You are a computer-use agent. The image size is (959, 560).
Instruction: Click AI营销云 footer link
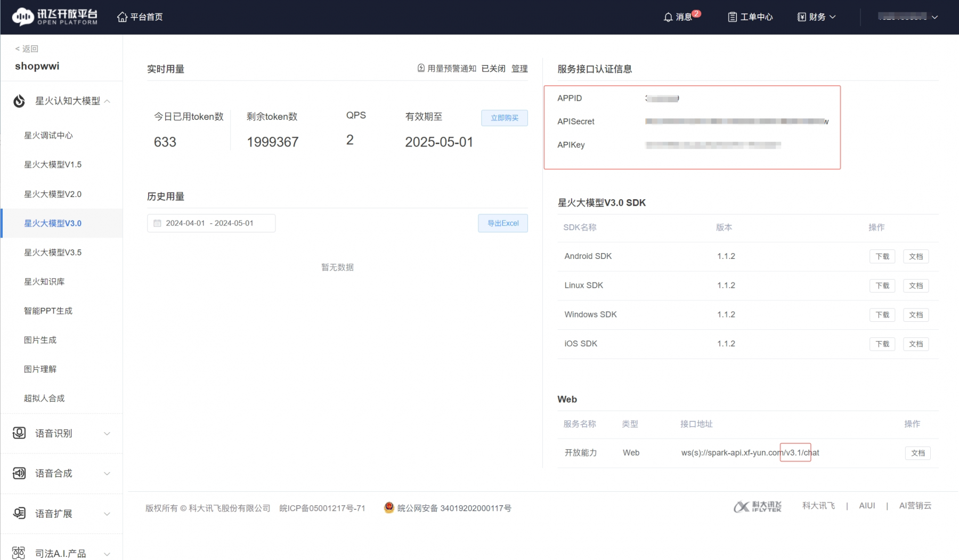(x=915, y=506)
